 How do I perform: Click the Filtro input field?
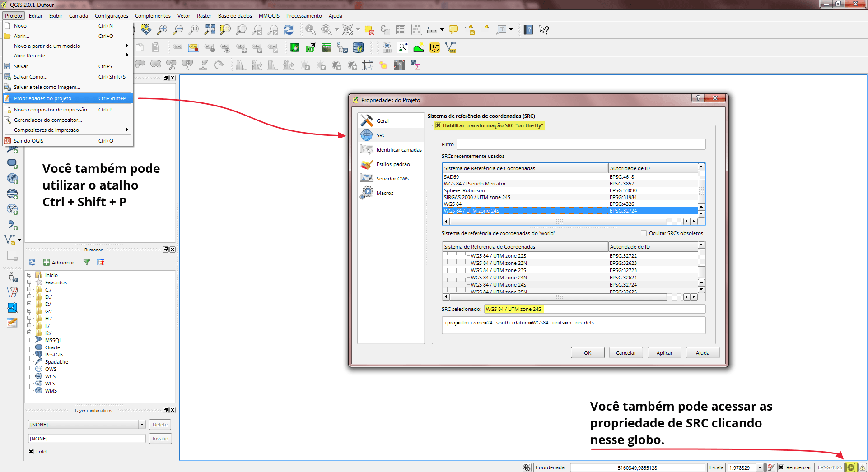[x=580, y=144]
